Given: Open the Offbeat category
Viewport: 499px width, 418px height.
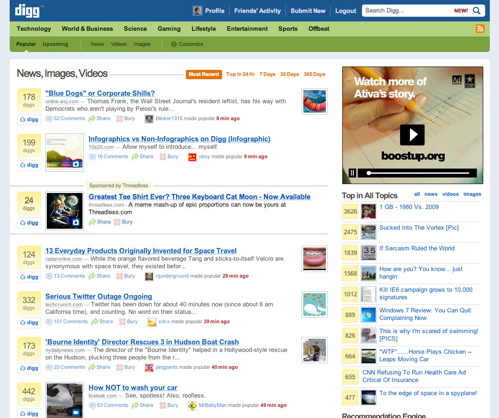Looking at the screenshot, I should [x=319, y=29].
